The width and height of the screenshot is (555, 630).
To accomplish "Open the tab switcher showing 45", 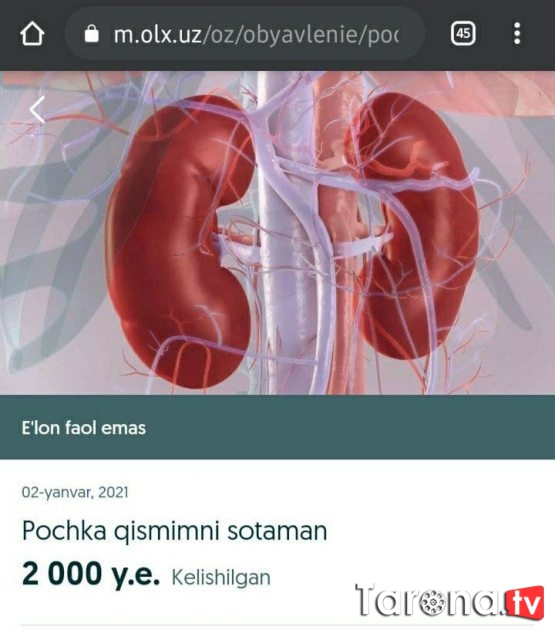I will (x=463, y=33).
